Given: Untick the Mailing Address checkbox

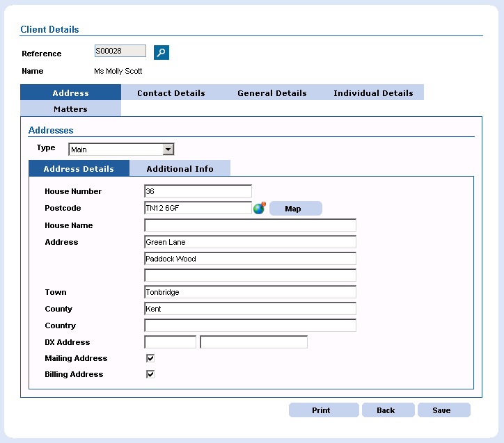Looking at the screenshot, I should click(150, 358).
